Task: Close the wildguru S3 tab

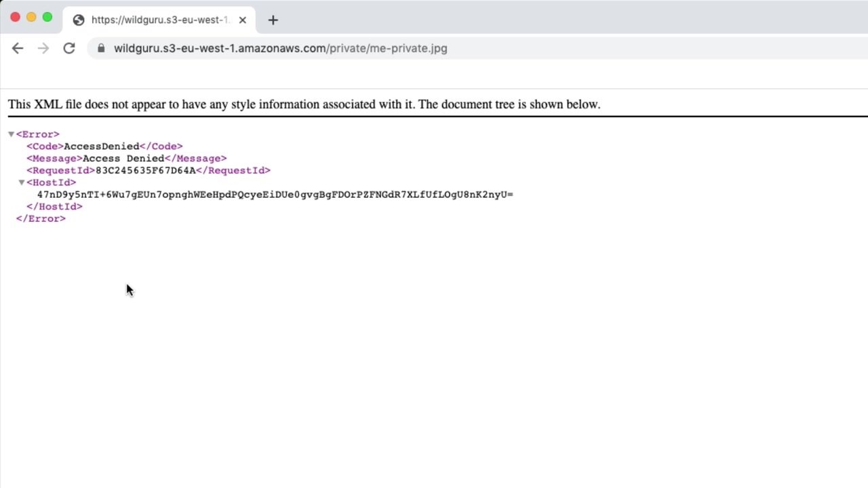Action: (x=242, y=20)
